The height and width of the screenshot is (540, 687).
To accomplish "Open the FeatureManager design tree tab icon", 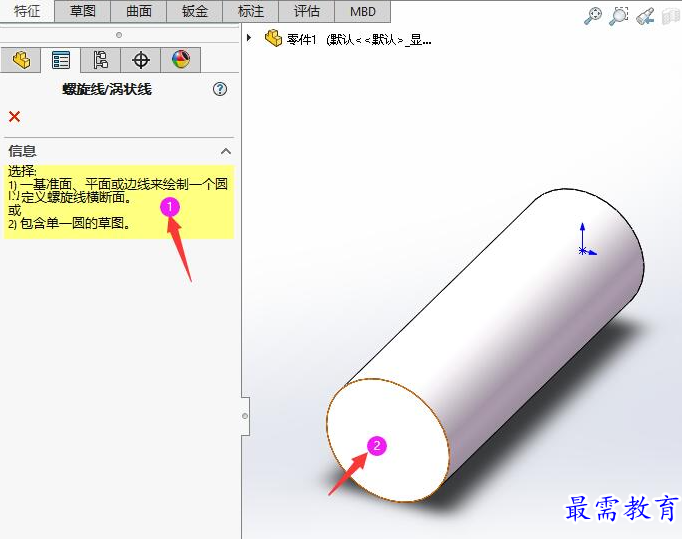I will point(21,60).
